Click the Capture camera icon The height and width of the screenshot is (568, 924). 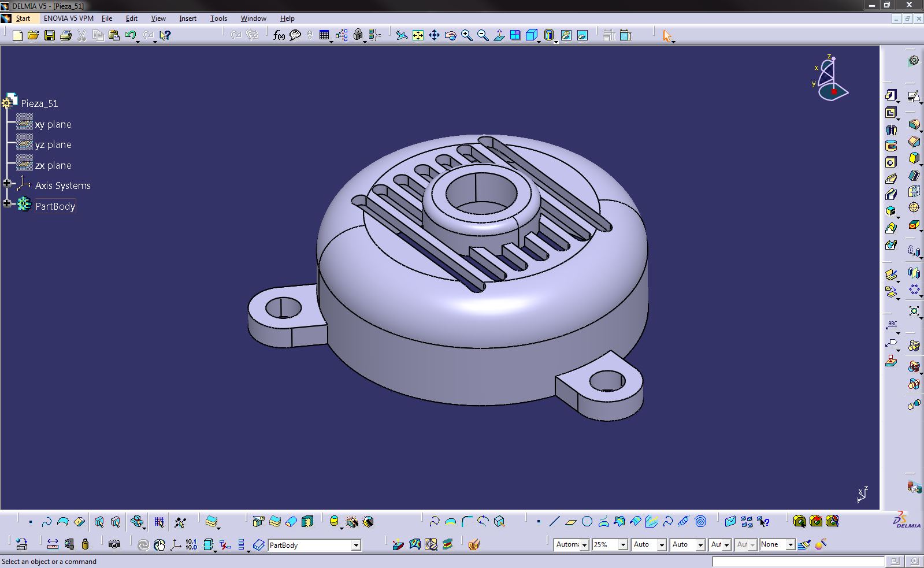[114, 544]
